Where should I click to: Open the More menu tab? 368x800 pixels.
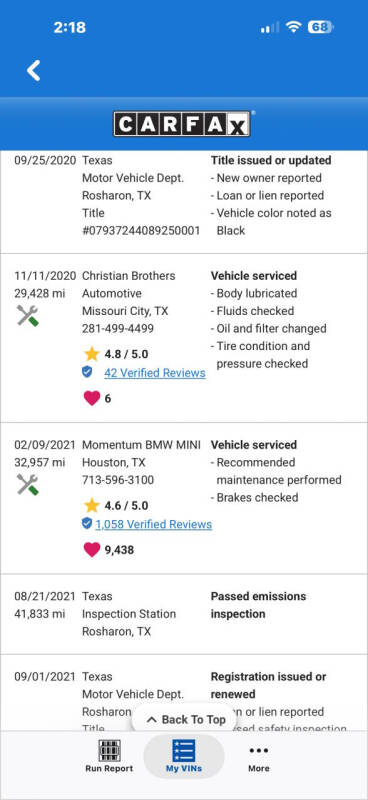(259, 756)
